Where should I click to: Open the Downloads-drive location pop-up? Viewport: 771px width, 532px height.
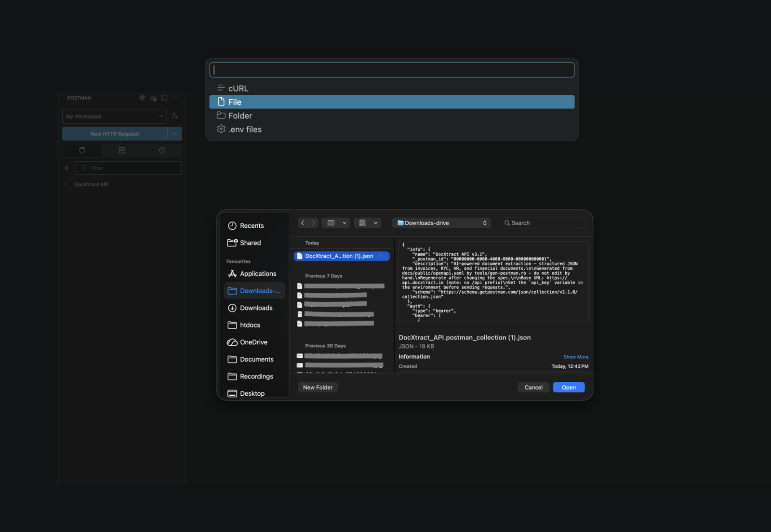[x=441, y=223]
